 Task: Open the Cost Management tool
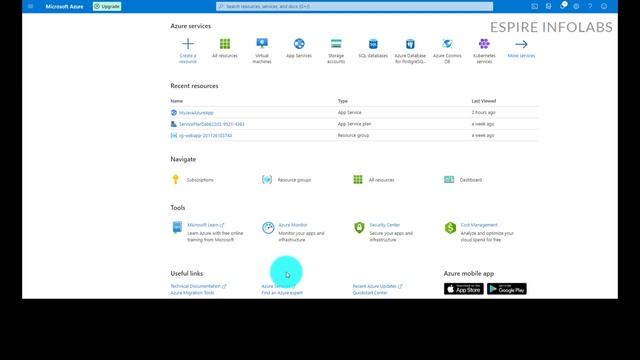[479, 225]
